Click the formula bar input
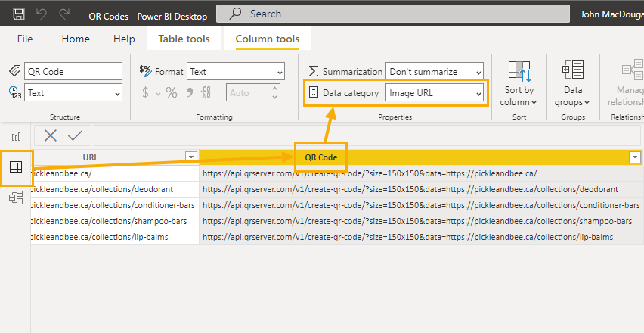 (x=367, y=135)
